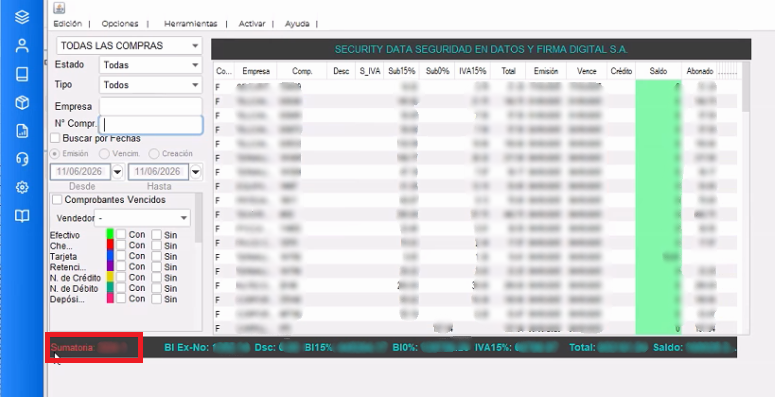
Task: Click the S_IVA column header
Action: tap(370, 71)
